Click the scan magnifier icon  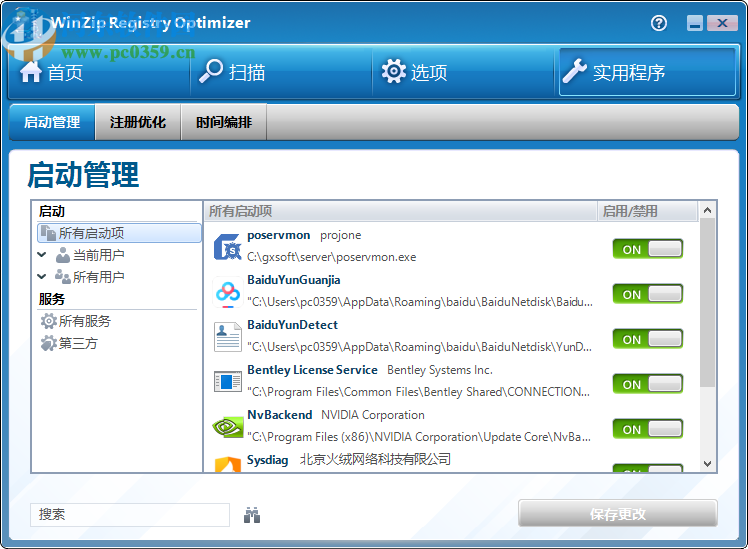(211, 71)
